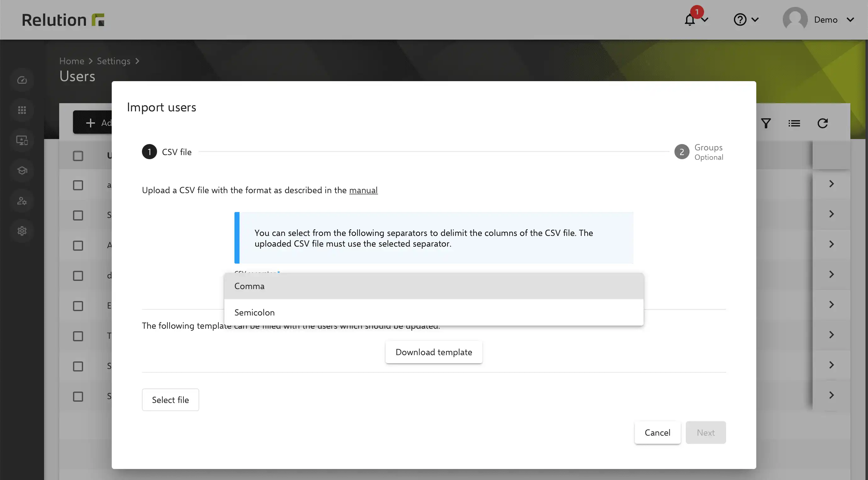868x480 pixels.
Task: Open the user management sidebar icon
Action: pyautogui.click(x=22, y=201)
